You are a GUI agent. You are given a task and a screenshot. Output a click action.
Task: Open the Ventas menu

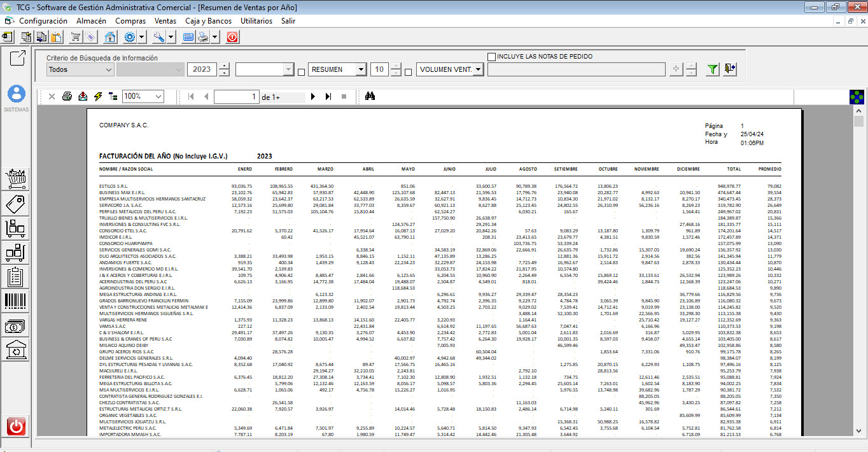coord(165,21)
